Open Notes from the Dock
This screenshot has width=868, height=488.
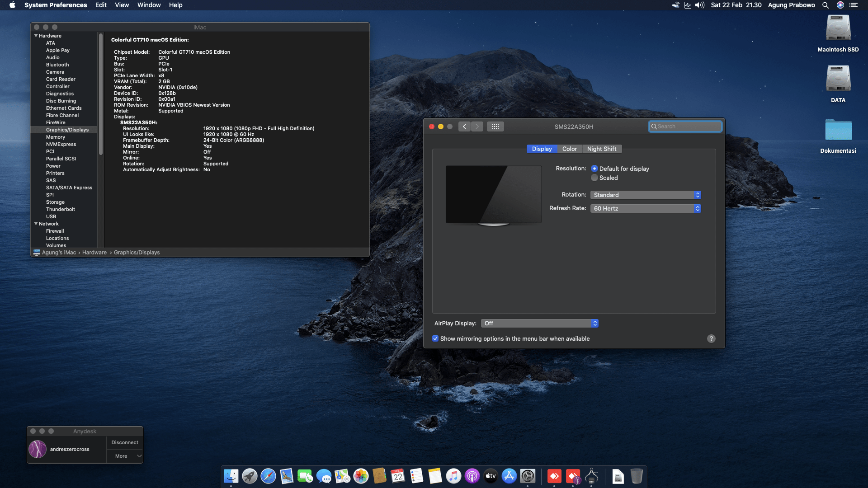[435, 476]
